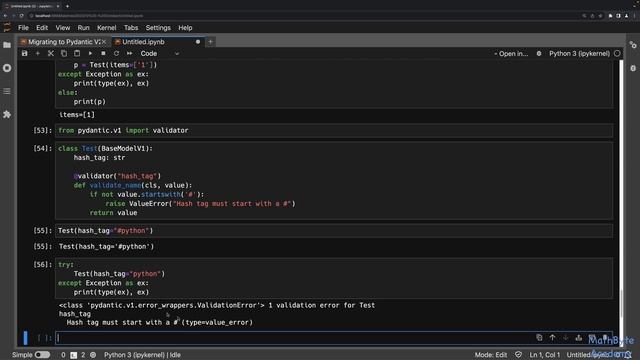640x360 pixels.
Task: Click Ln 1, Col 1 status bar entry
Action: [x=544, y=355]
